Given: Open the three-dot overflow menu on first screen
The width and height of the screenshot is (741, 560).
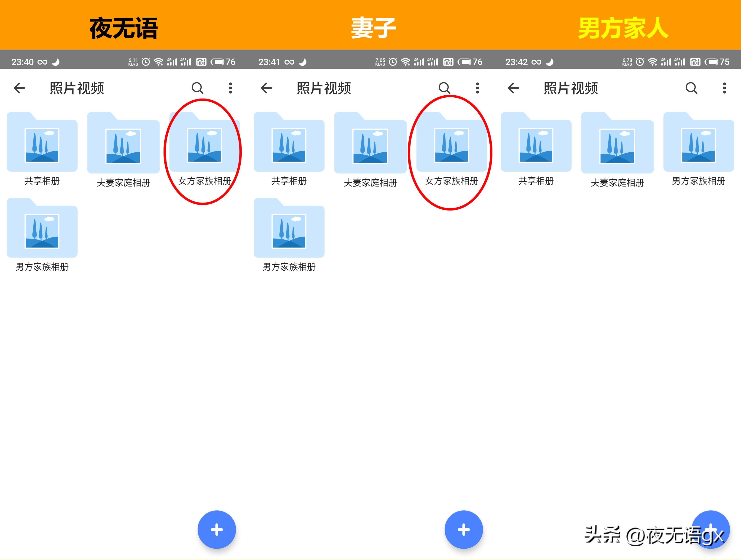Looking at the screenshot, I should pos(230,88).
